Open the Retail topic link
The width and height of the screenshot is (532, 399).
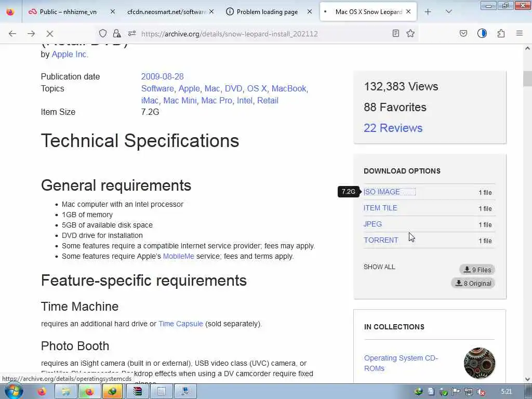point(268,100)
